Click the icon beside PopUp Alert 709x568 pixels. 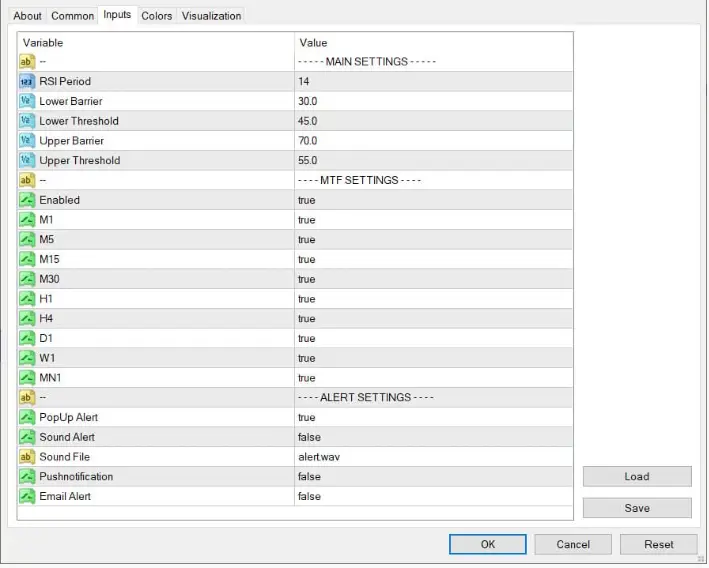coord(27,417)
